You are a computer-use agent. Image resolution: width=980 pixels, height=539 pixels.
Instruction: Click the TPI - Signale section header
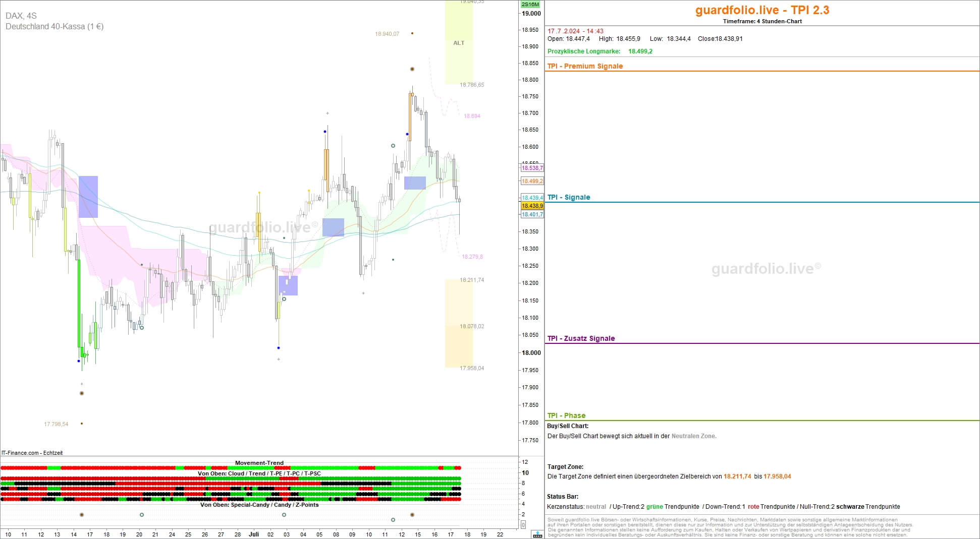coord(569,197)
